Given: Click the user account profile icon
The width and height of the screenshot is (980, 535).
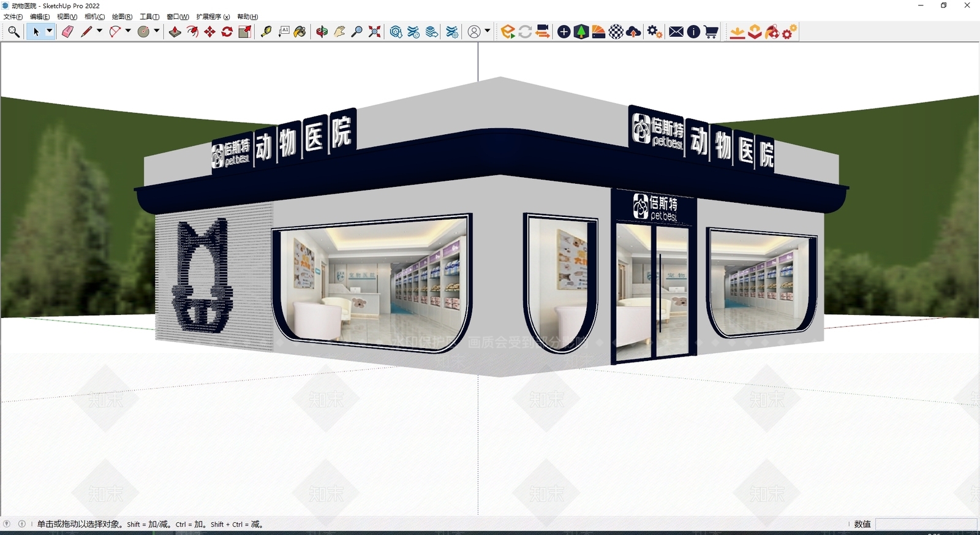Looking at the screenshot, I should pyautogui.click(x=474, y=32).
